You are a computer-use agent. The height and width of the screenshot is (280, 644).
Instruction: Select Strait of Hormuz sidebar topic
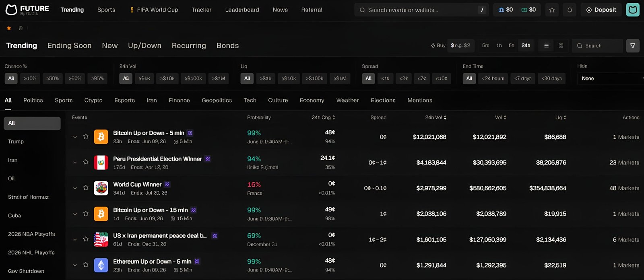pyautogui.click(x=28, y=197)
